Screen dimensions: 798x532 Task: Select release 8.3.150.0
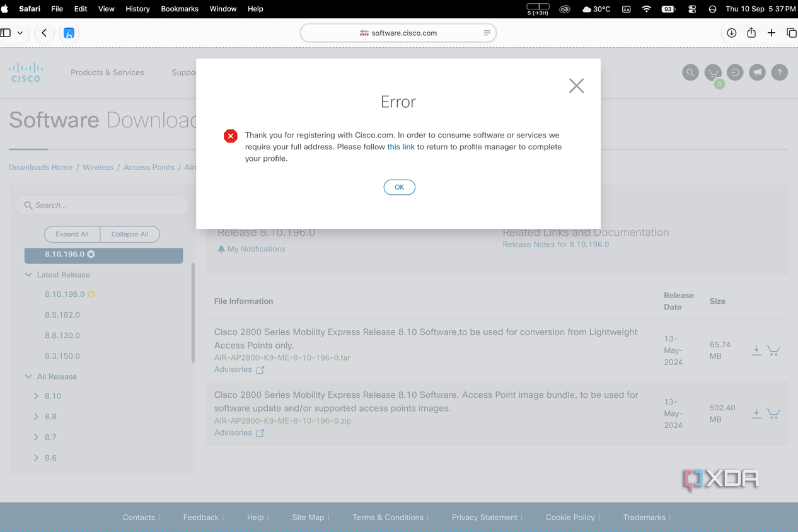(x=62, y=356)
